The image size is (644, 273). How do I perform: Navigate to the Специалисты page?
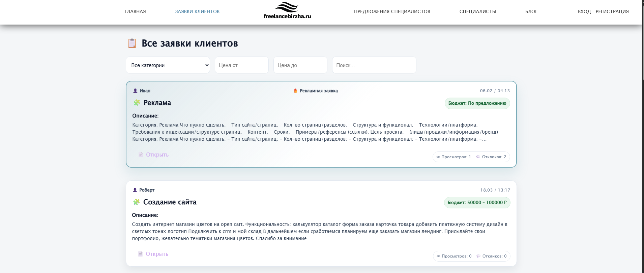coord(477,11)
